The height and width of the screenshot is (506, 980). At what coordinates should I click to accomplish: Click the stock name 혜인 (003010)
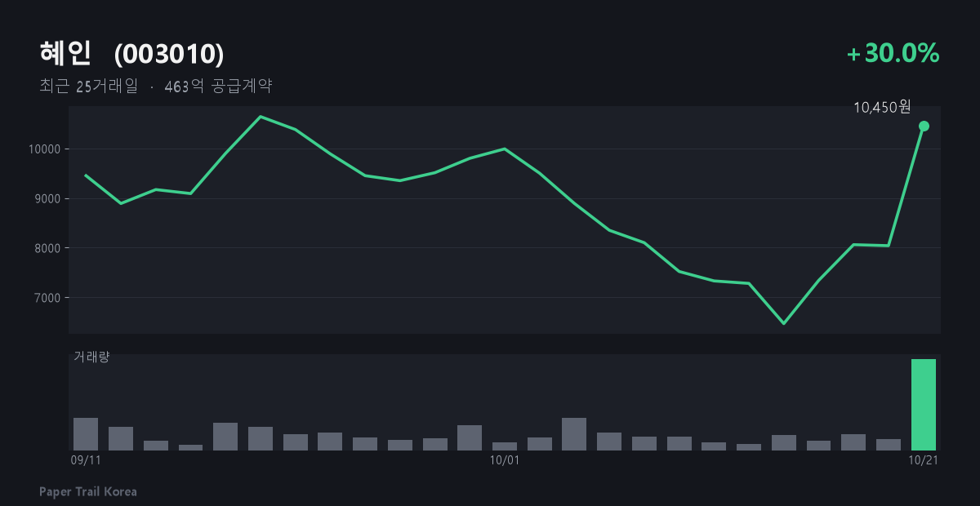tap(131, 53)
